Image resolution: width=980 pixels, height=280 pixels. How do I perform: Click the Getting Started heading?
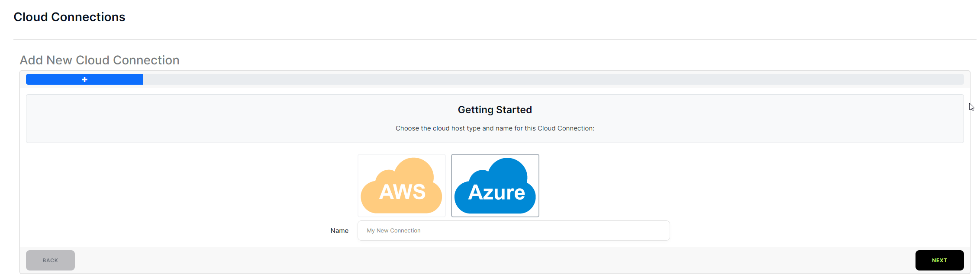(x=495, y=110)
